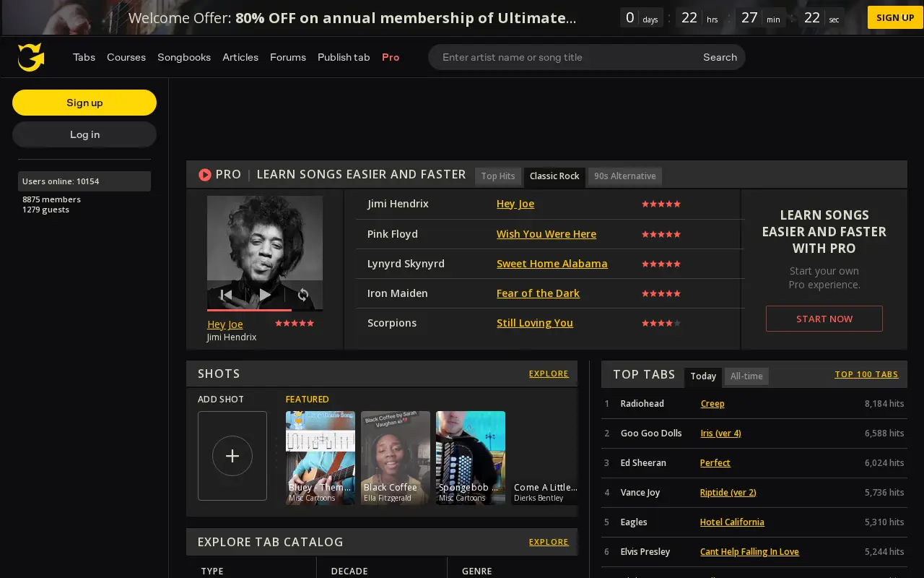Open the Wish You Were Here tab
The width and height of the screenshot is (924, 578).
pos(546,234)
